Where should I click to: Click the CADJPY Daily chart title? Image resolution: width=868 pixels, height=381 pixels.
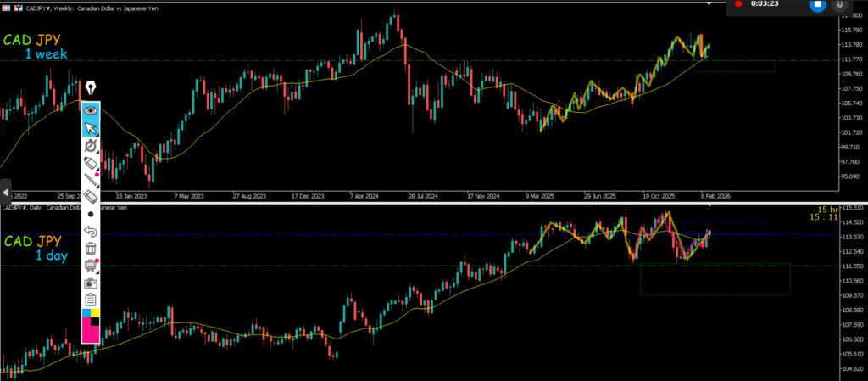(x=64, y=208)
